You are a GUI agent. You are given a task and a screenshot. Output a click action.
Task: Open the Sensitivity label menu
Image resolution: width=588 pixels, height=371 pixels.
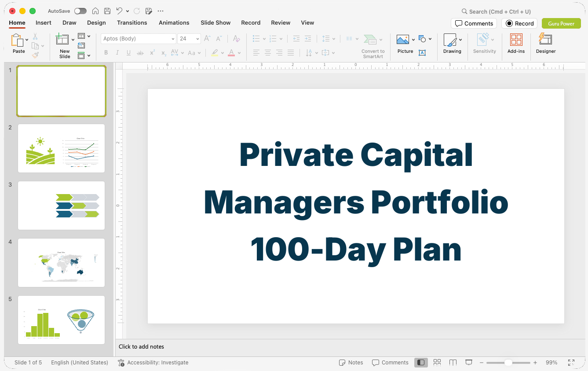pos(484,43)
